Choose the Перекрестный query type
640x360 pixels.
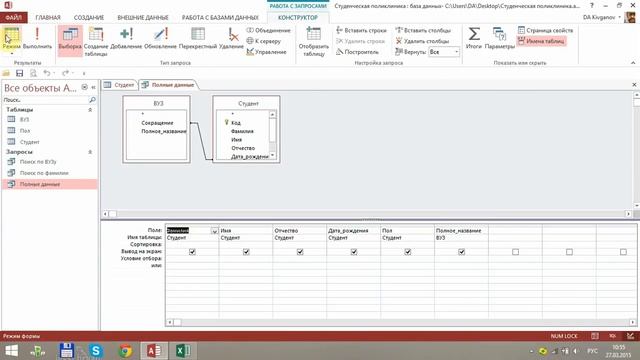tap(198, 39)
